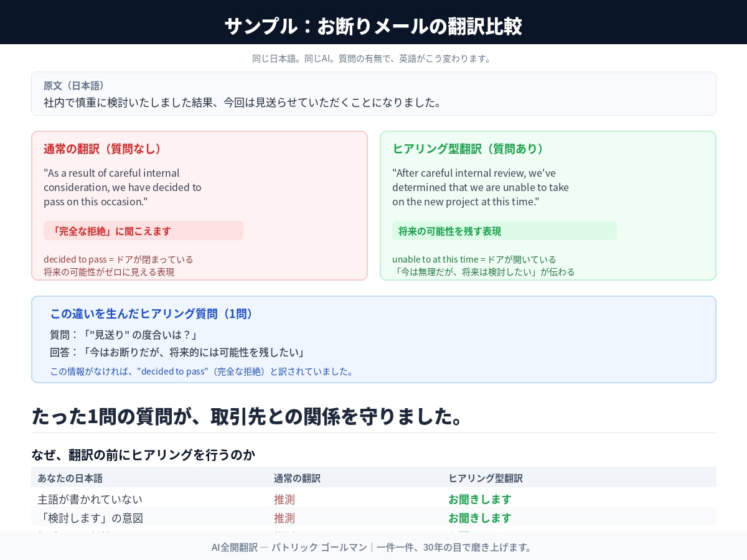Screen dimensions: 747x560
Task: Click the heading 通常の翻訳(質問なし)
Action: (103, 149)
